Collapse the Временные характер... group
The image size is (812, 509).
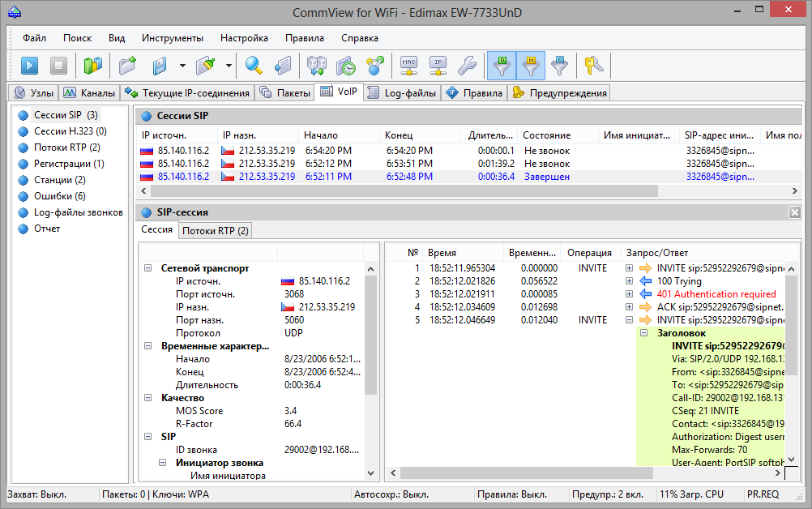(148, 346)
